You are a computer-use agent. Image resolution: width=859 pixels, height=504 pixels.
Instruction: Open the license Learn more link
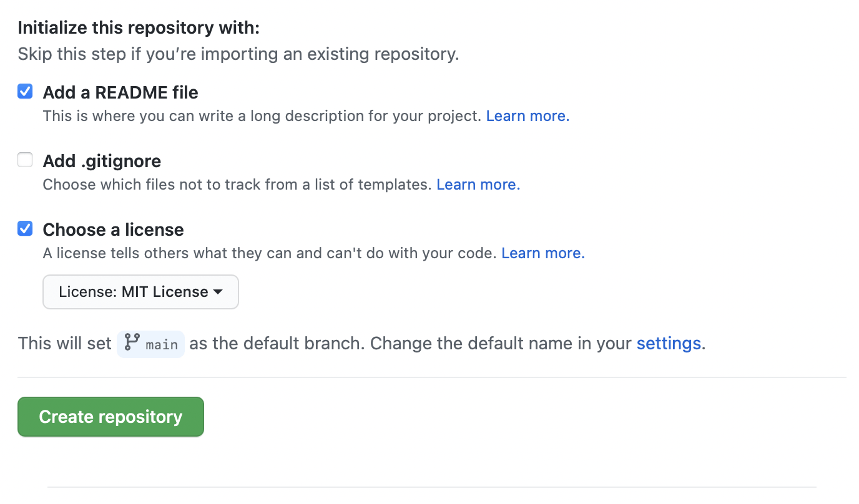tap(543, 253)
